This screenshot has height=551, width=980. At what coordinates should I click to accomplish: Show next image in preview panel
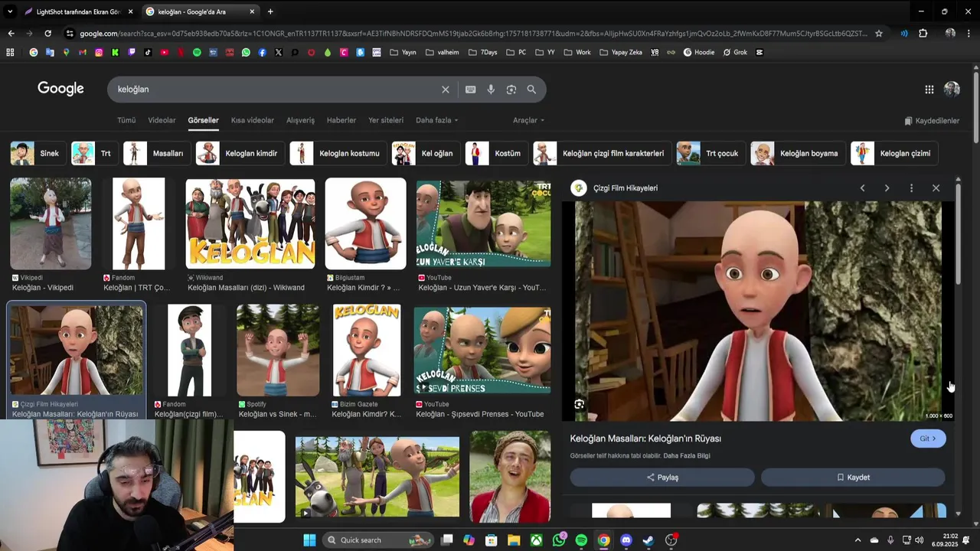click(887, 188)
